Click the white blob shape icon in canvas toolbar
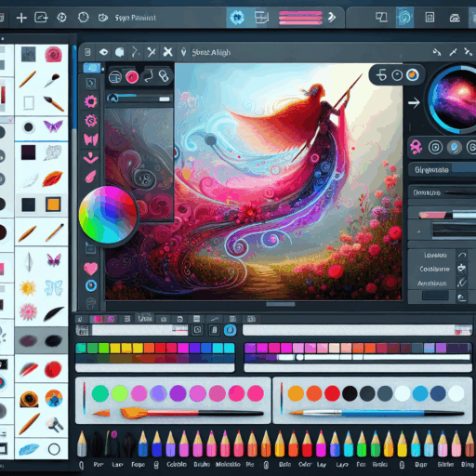 click(120, 52)
